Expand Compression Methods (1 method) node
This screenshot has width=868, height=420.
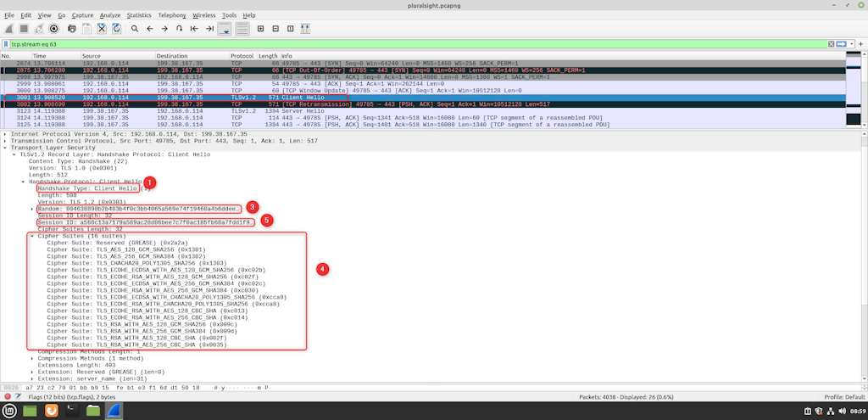pos(32,359)
